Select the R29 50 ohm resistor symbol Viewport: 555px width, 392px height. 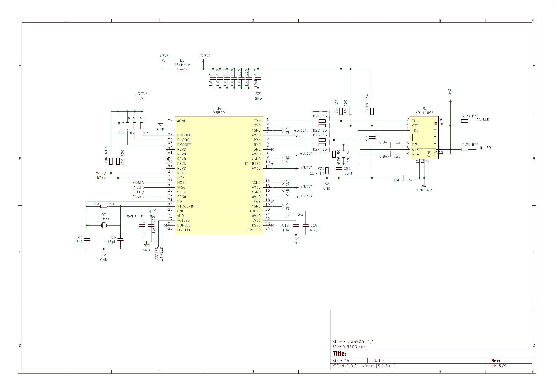(x=351, y=111)
